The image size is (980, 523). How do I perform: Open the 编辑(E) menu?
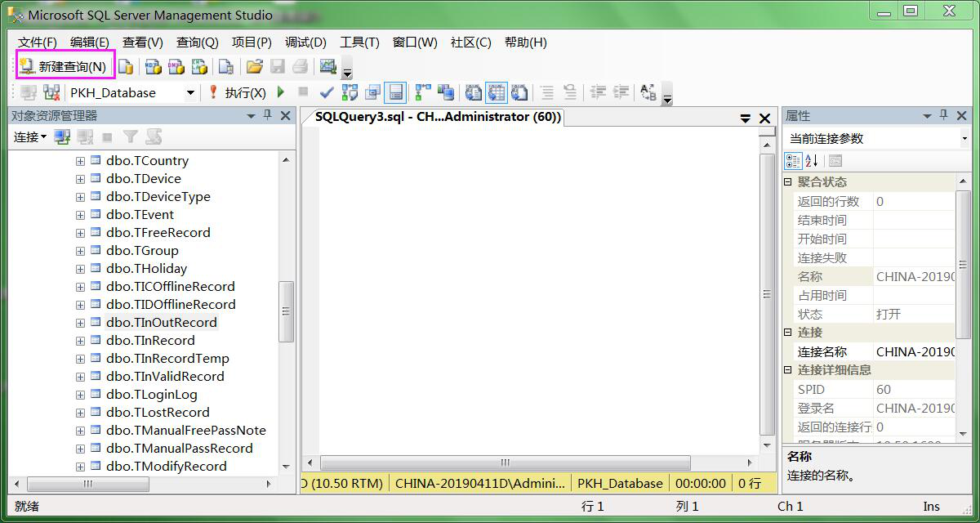(90, 42)
